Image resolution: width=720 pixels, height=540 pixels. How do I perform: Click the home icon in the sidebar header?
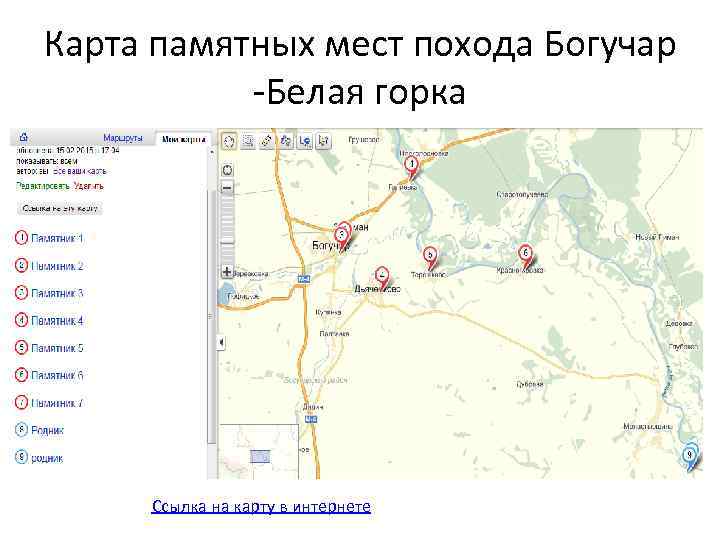click(24, 137)
